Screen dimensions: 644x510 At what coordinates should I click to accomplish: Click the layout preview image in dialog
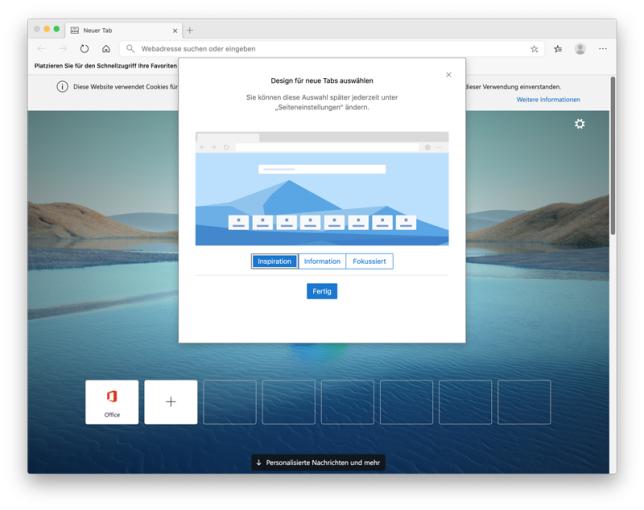point(322,188)
